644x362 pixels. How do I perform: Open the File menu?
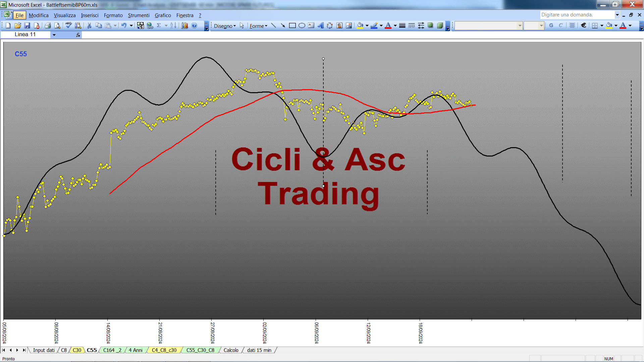pos(19,15)
